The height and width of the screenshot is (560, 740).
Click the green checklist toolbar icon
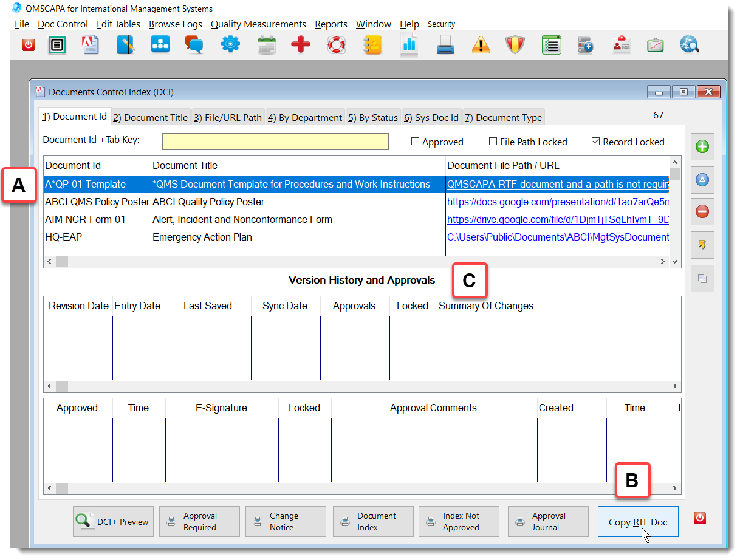551,44
